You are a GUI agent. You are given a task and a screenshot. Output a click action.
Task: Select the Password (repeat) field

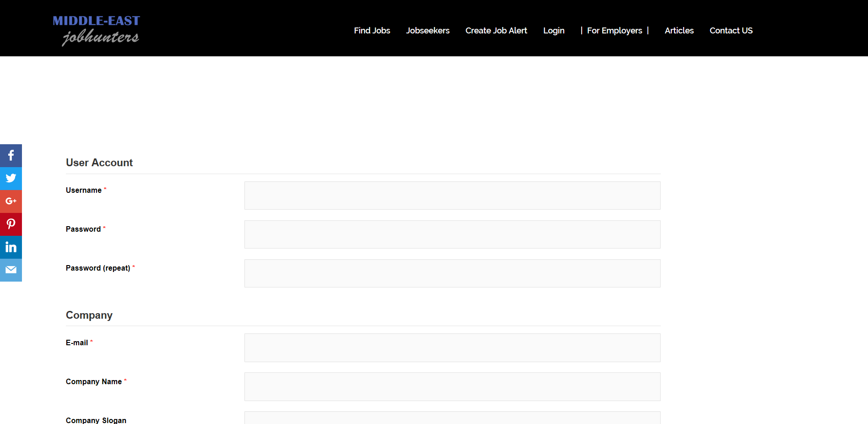pos(452,273)
